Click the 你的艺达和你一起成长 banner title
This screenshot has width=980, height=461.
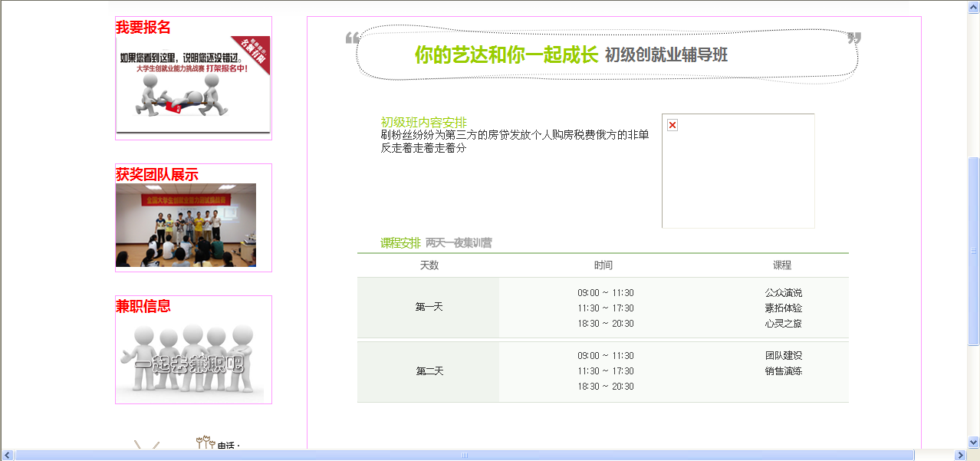click(x=506, y=54)
